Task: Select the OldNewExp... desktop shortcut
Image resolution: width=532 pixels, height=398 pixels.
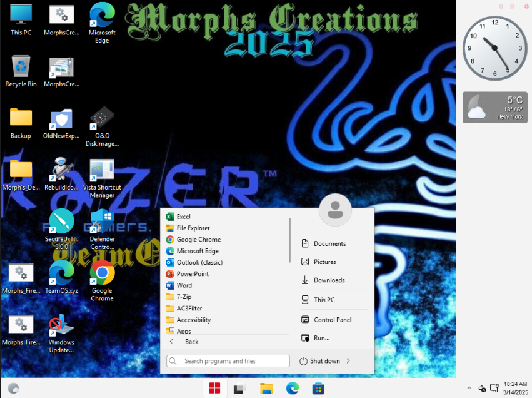Action: tap(61, 123)
